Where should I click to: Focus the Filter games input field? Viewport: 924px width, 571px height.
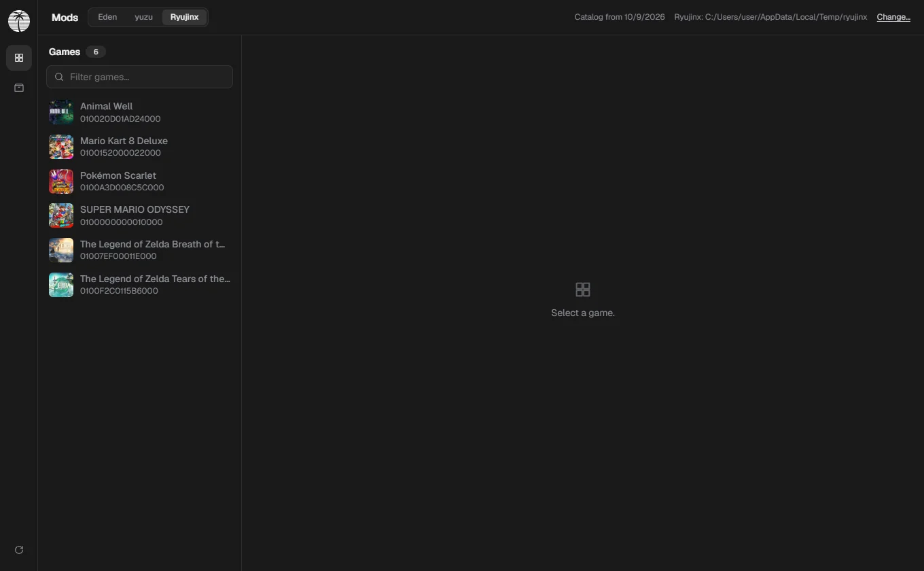(x=139, y=77)
